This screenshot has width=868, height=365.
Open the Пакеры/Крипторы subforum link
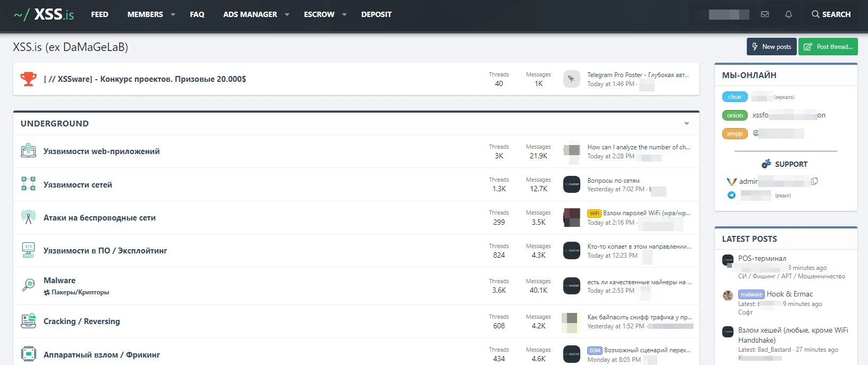(80, 292)
